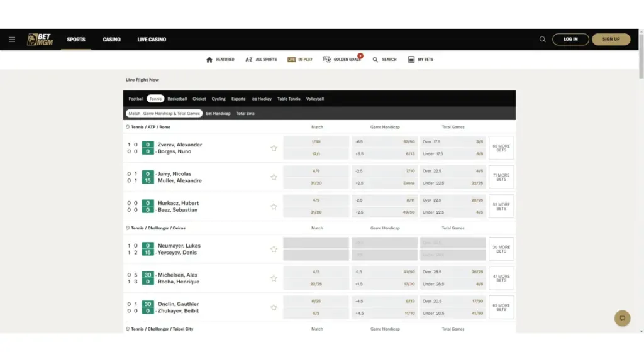Open Golden Goals with notification badge
644x362 pixels.
(x=342, y=60)
